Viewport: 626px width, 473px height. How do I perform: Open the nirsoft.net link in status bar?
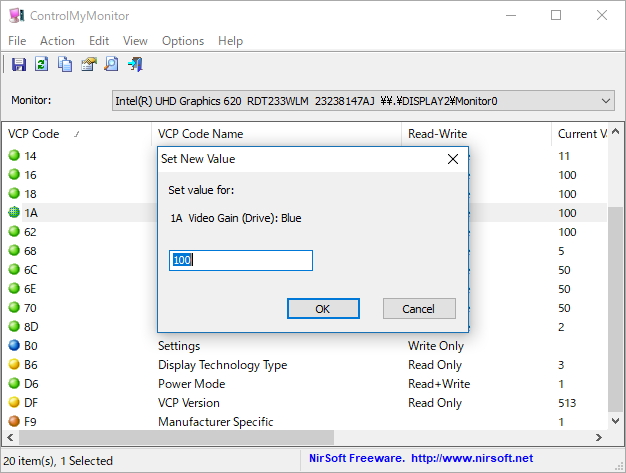coord(472,458)
